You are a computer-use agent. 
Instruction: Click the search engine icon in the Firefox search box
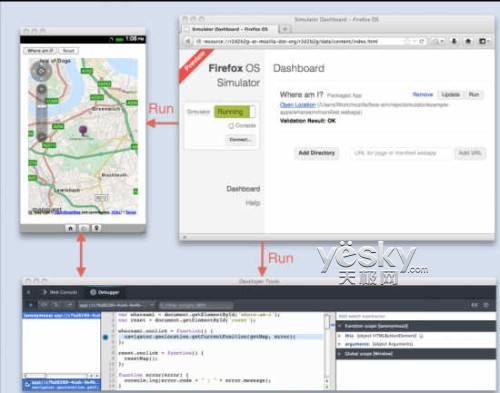[435, 41]
